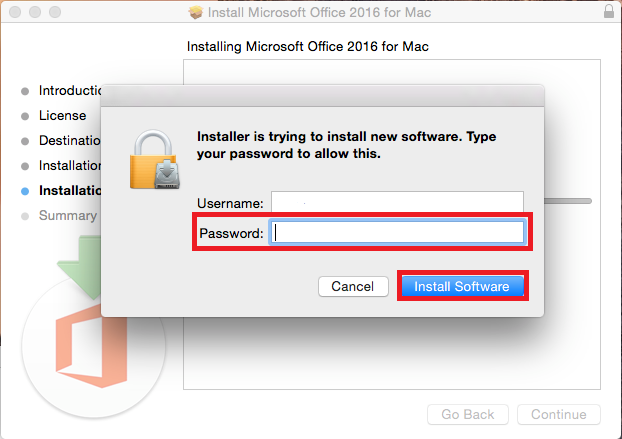The height and width of the screenshot is (439, 622).
Task: Click the 'Installing Microsoft Office 2016 for Mac' heading
Action: coord(307,46)
